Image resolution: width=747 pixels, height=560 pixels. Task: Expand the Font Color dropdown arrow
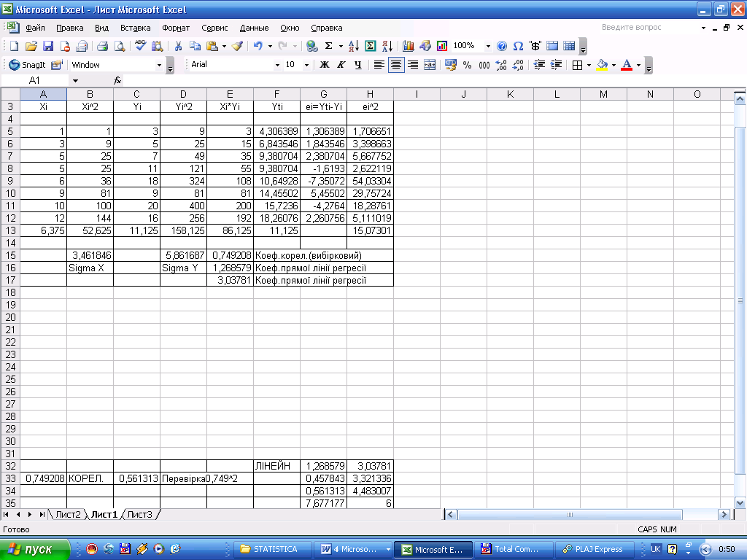tap(639, 65)
